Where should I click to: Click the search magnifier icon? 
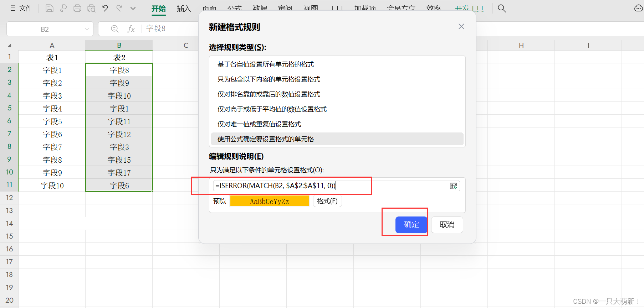pyautogui.click(x=502, y=8)
